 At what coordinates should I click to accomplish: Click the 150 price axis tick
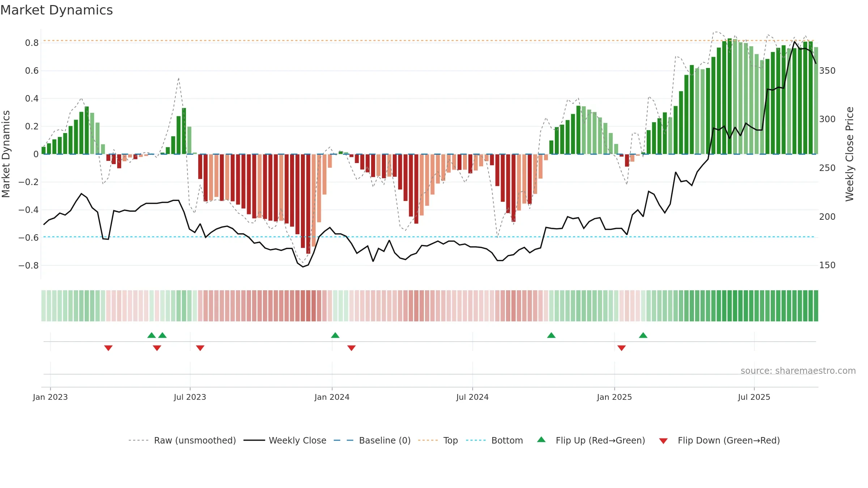click(x=827, y=265)
